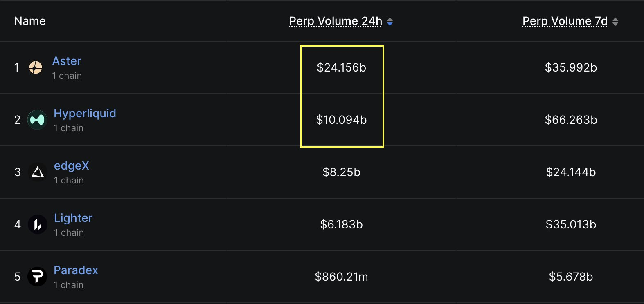This screenshot has height=304, width=644.
Task: Open the edgeX protocol link
Action: [72, 166]
